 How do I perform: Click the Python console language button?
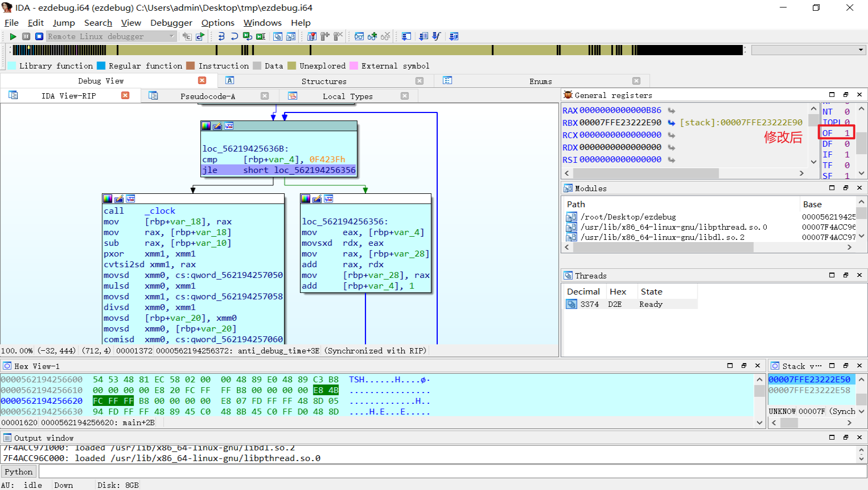(19, 472)
